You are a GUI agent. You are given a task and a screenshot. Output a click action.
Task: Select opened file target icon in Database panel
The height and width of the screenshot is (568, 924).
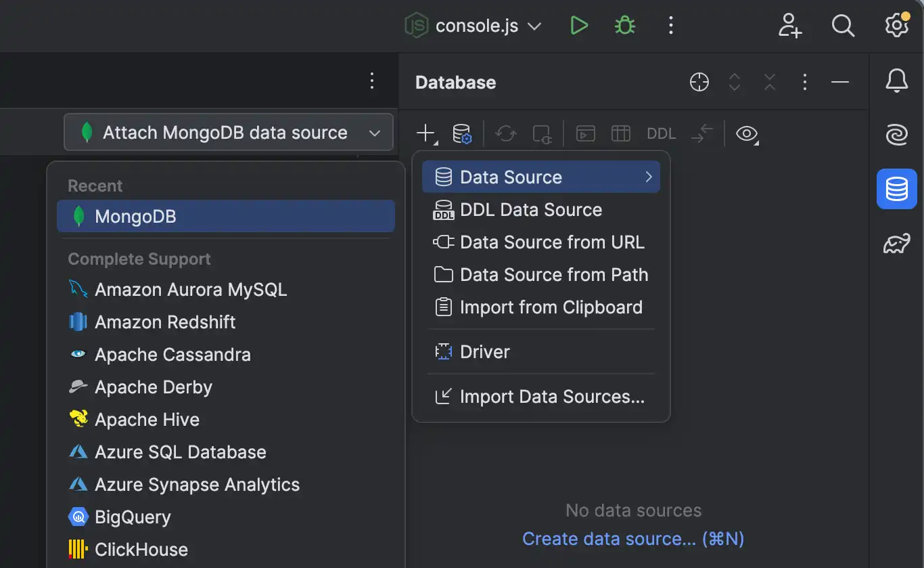(x=699, y=82)
